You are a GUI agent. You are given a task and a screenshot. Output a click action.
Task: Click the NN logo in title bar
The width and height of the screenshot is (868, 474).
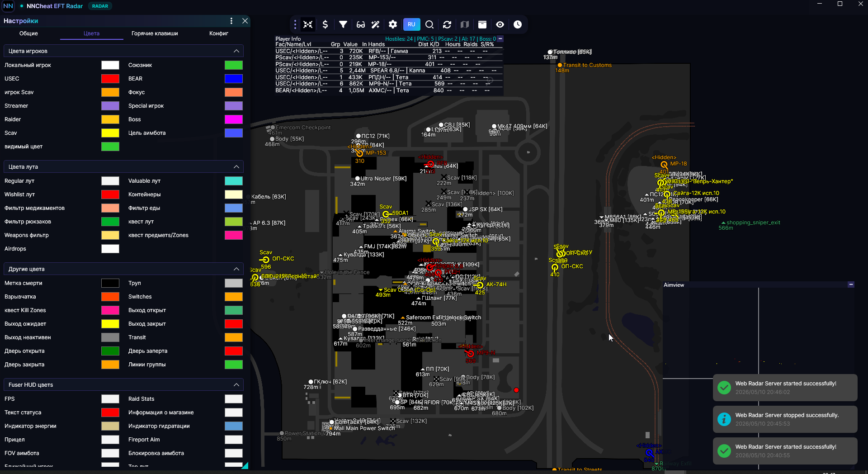(x=8, y=6)
